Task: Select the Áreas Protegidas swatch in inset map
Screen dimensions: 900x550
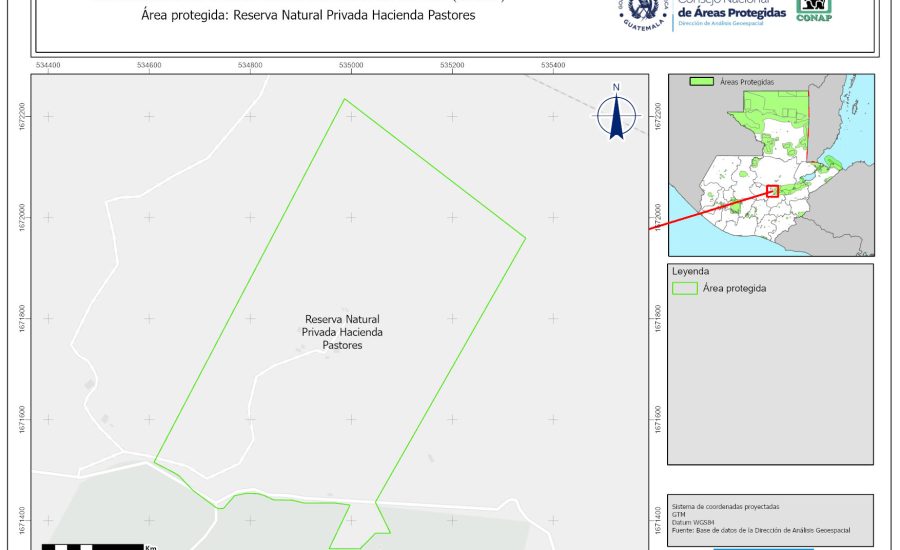Action: 703,82
